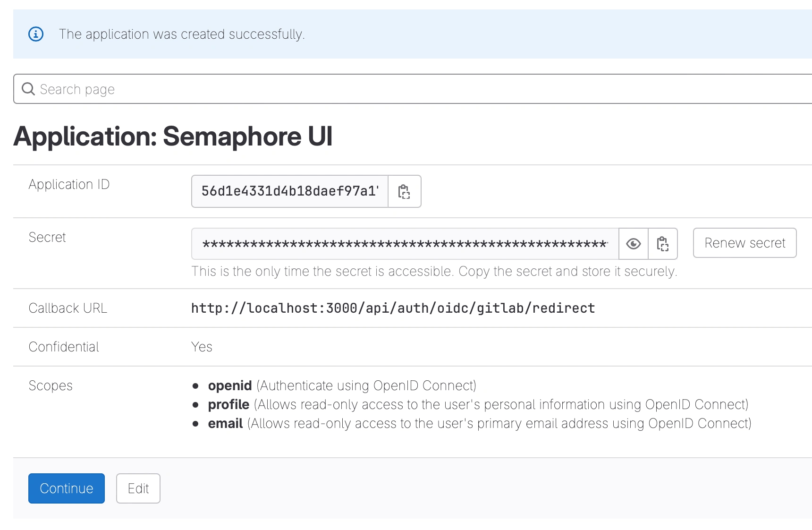
Task: Click inside the masked Secret field
Action: tap(405, 244)
